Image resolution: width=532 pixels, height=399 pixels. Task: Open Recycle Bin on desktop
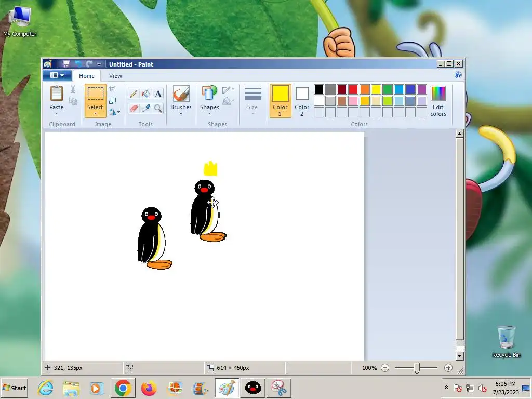point(506,342)
